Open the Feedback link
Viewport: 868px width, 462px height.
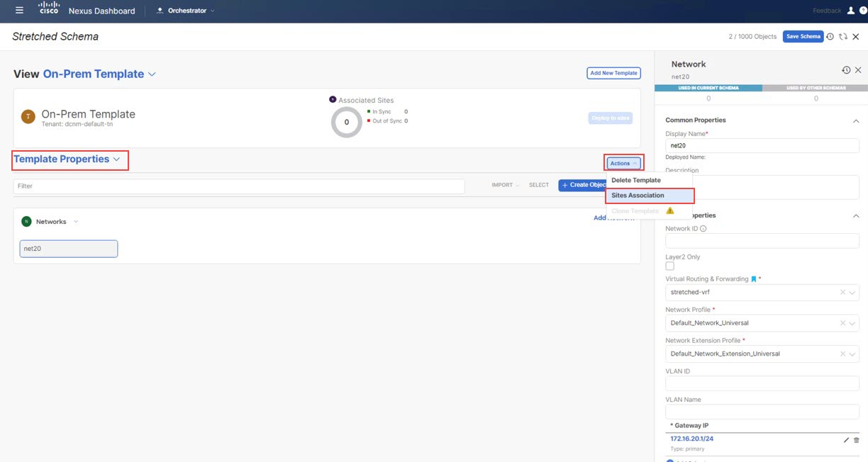click(x=827, y=11)
